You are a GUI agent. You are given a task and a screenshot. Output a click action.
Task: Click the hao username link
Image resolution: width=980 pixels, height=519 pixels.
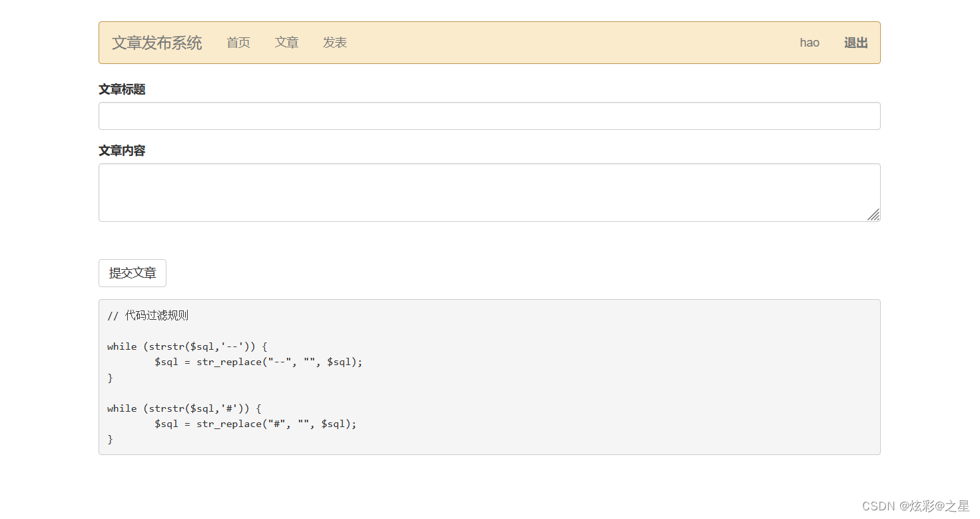tap(810, 43)
